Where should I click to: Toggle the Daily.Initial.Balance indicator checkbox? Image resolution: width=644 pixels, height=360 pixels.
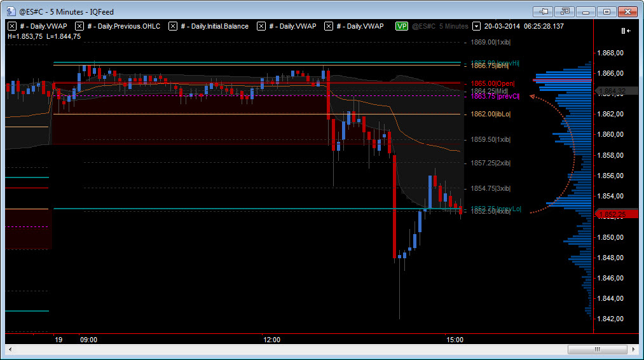[x=173, y=26]
